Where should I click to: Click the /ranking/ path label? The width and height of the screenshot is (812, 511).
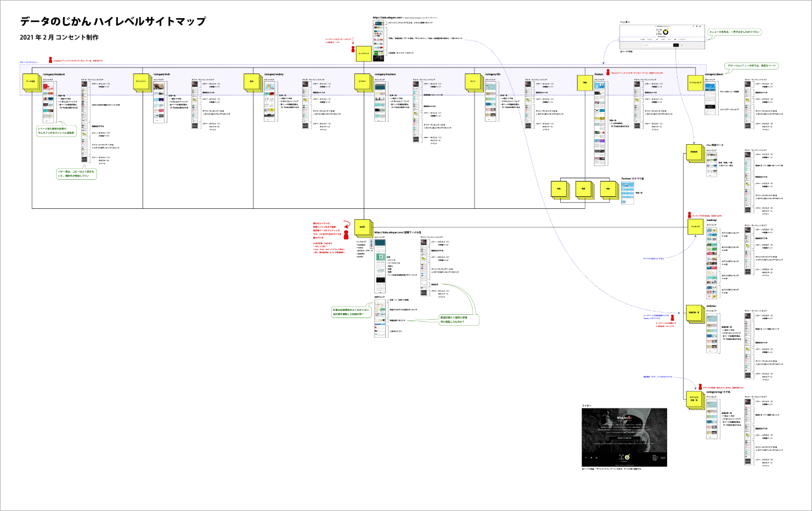[x=711, y=220]
